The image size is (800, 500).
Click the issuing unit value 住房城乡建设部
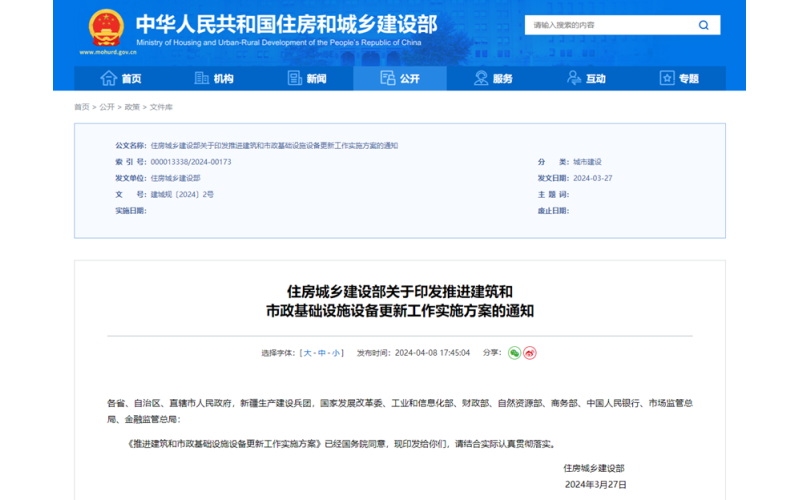176,178
